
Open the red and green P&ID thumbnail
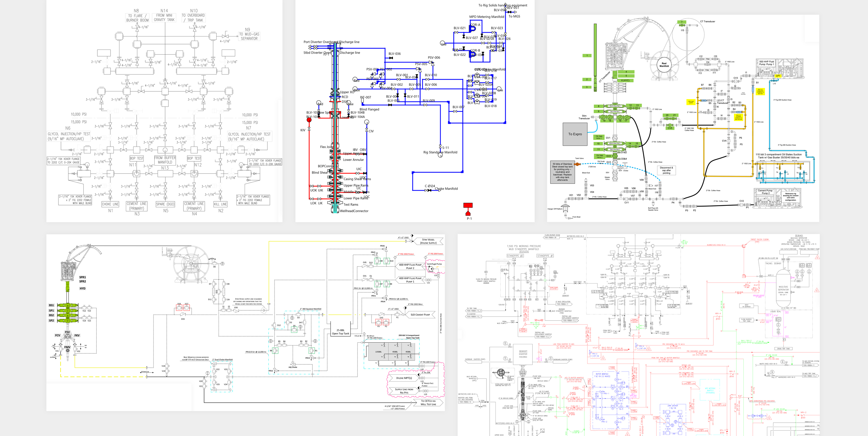point(639,335)
